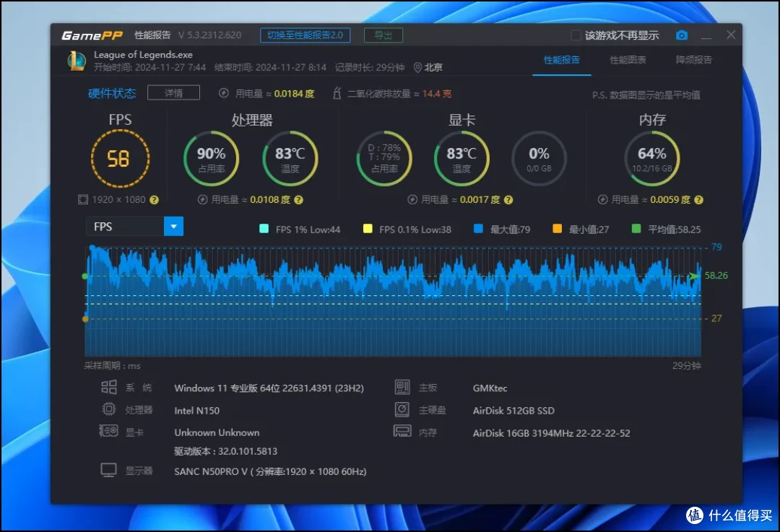Click the 切换至性能报告2.0 button
Viewport: 780px width, 532px height.
click(305, 35)
